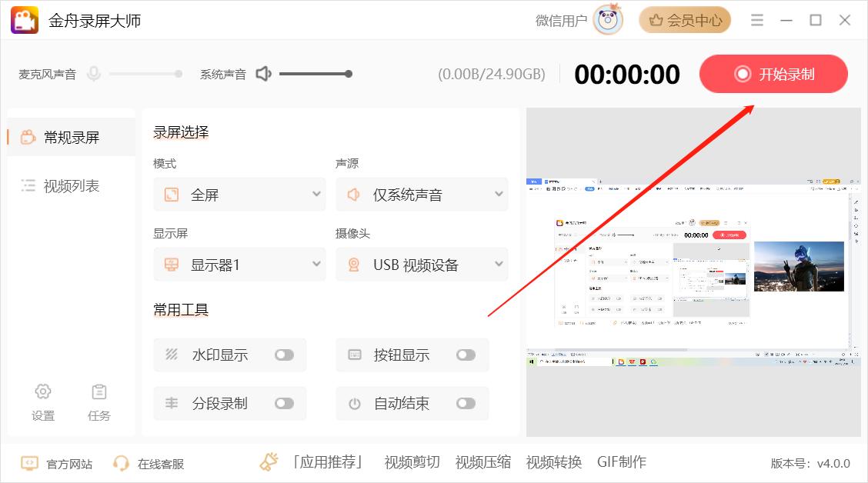Viewport: 868px width, 483px height.
Task: Click the speaker icon next to 系统声音
Action: click(263, 73)
